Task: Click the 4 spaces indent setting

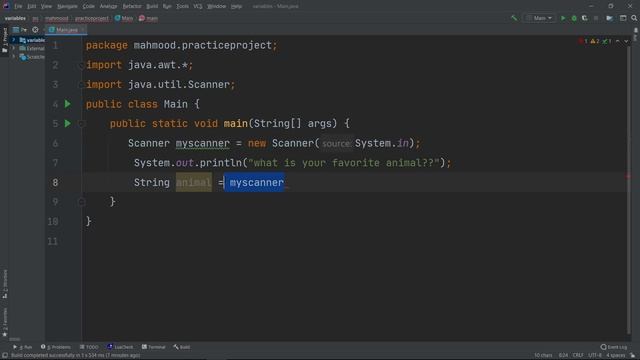Action: pyautogui.click(x=615, y=356)
